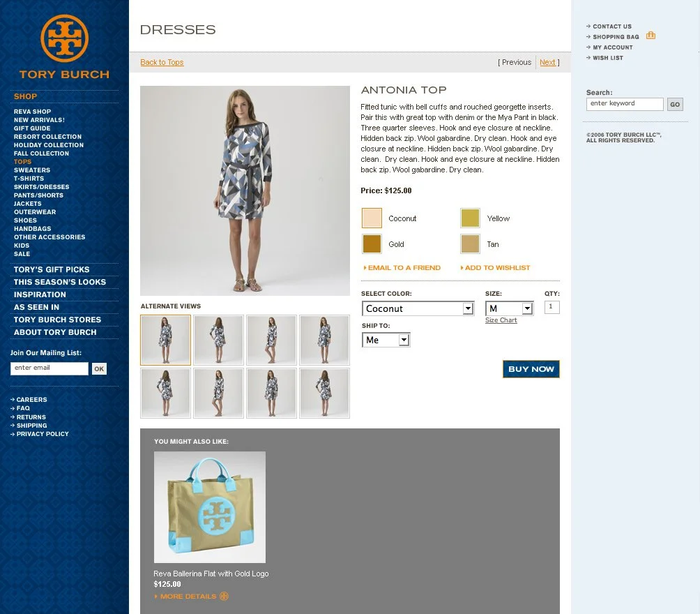Click the GO search button

click(x=675, y=105)
